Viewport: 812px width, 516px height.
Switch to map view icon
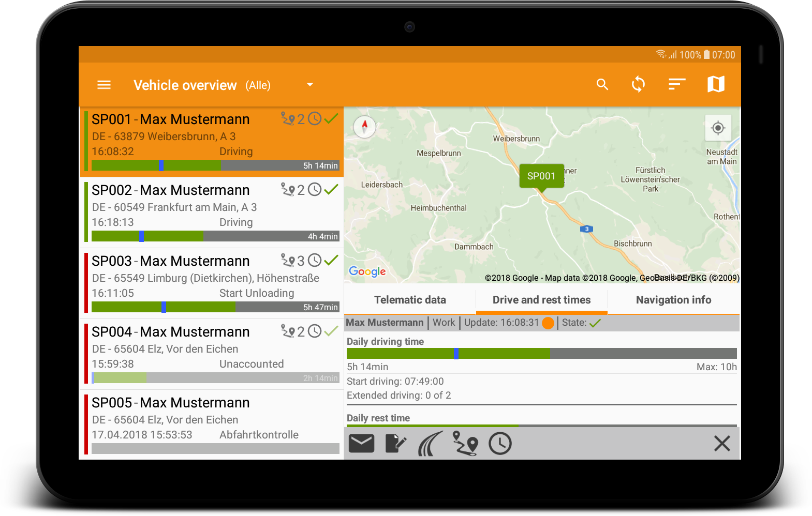[x=716, y=84]
